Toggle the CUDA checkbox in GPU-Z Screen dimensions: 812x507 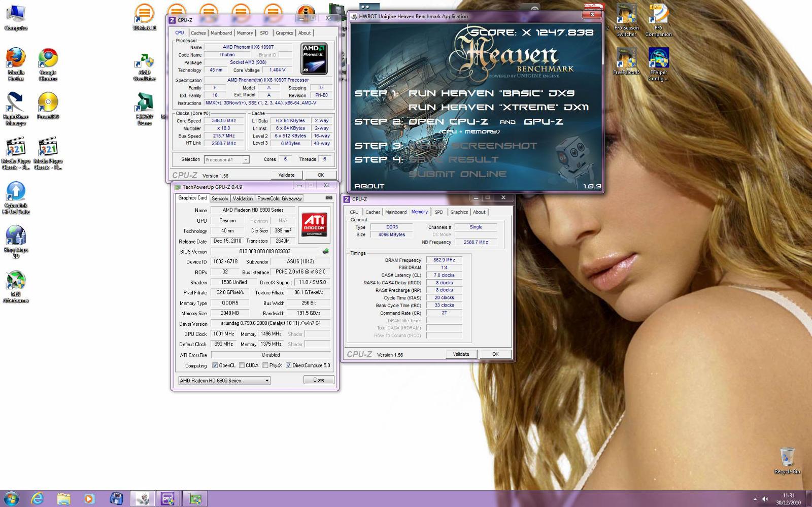[x=242, y=365]
